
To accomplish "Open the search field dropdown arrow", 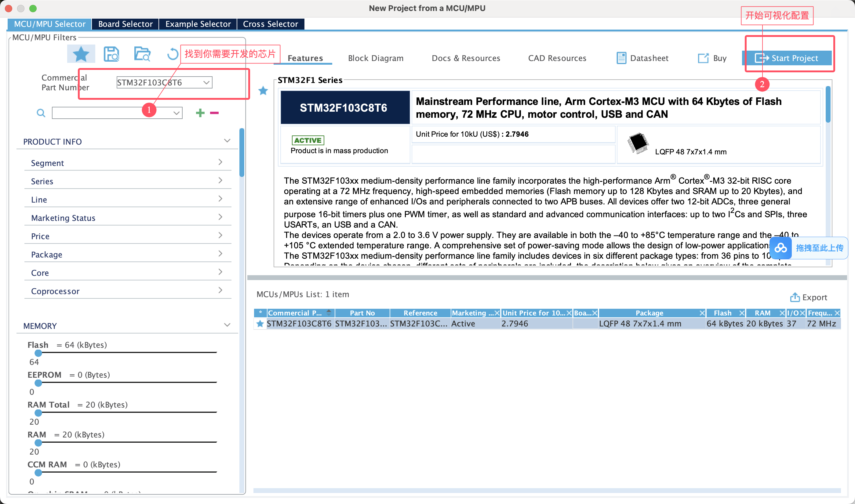I will (176, 113).
